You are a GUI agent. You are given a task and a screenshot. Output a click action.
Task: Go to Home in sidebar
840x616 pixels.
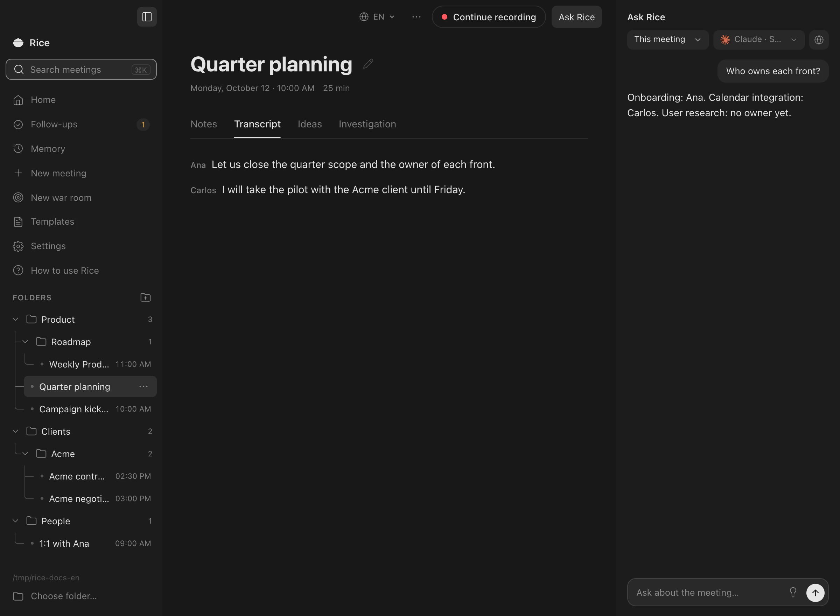[x=81, y=100]
